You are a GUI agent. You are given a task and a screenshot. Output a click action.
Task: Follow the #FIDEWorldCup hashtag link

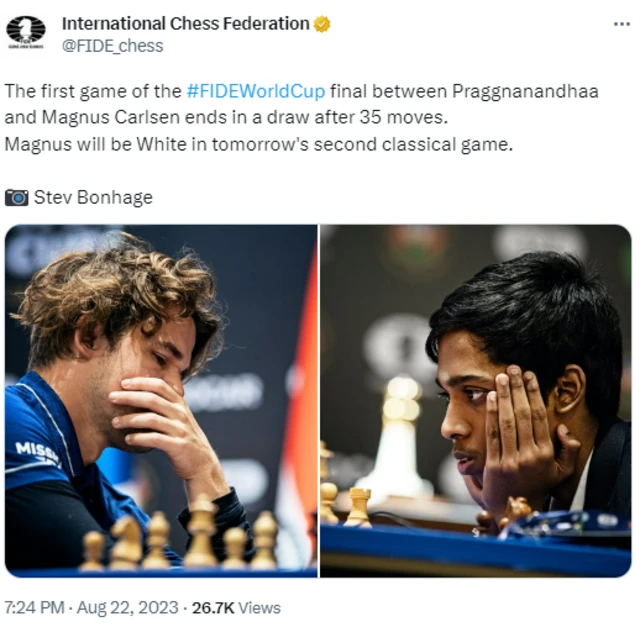pos(256,91)
